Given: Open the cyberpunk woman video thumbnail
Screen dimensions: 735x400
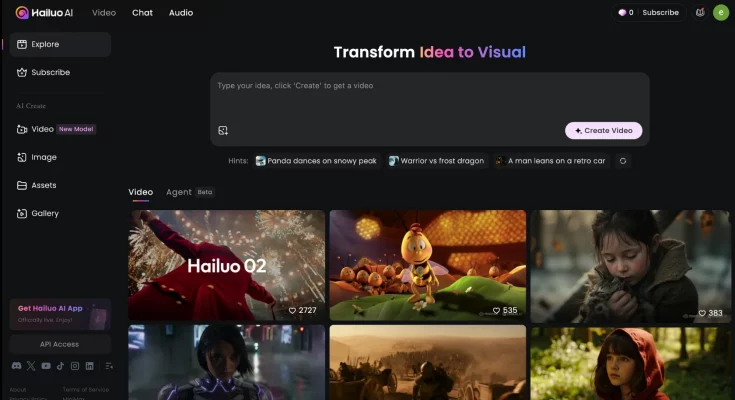Looking at the screenshot, I should [226, 362].
